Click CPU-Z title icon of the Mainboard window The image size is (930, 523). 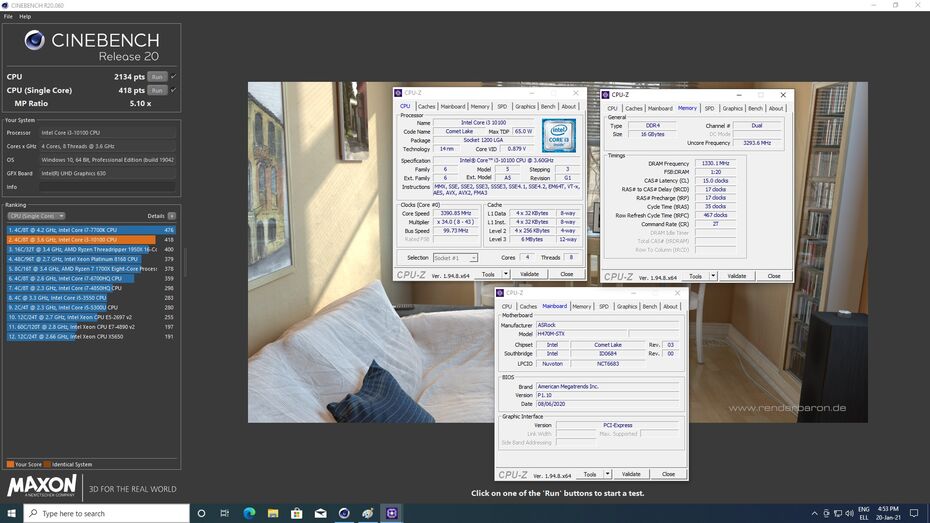pyautogui.click(x=500, y=293)
